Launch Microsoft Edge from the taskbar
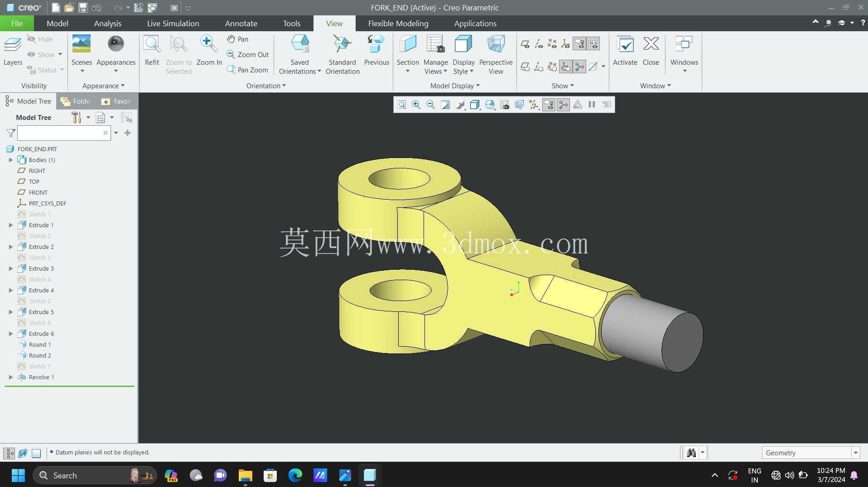 click(x=295, y=475)
